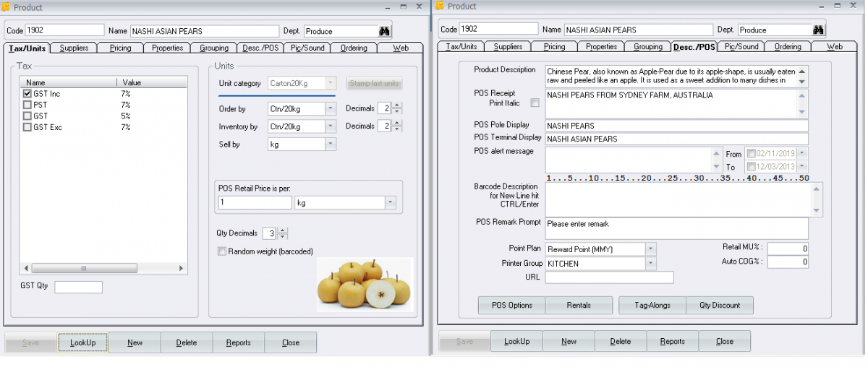Click the POS Terminal Display field
This screenshot has height=367, width=868.
[x=676, y=139]
